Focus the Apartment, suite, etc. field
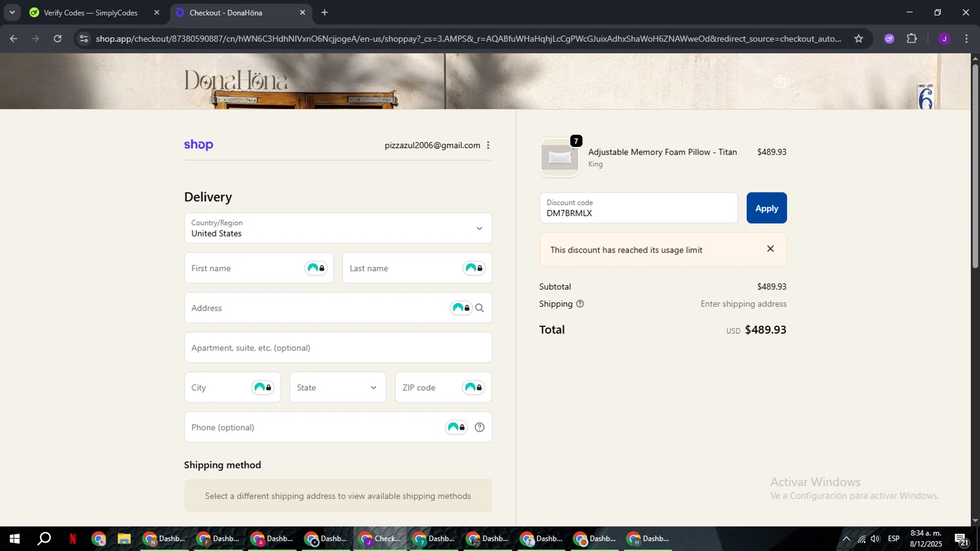Image resolution: width=980 pixels, height=551 pixels. pyautogui.click(x=338, y=348)
